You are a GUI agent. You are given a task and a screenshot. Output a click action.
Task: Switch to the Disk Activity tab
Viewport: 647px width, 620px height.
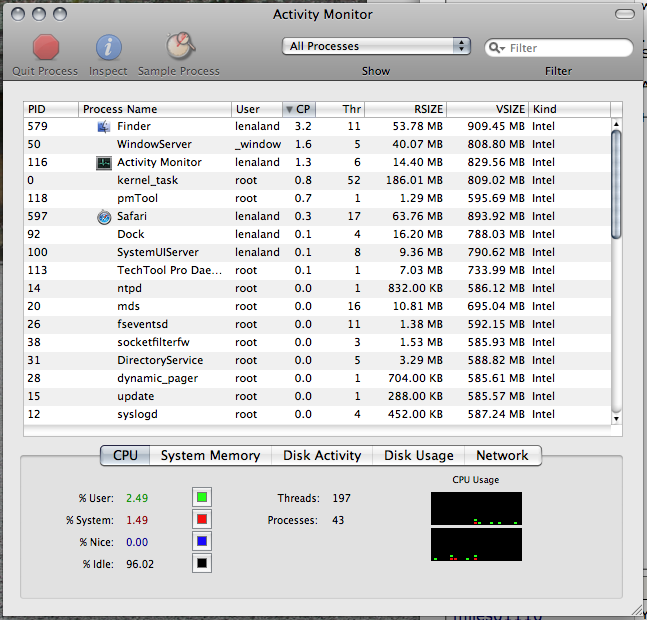tap(322, 455)
